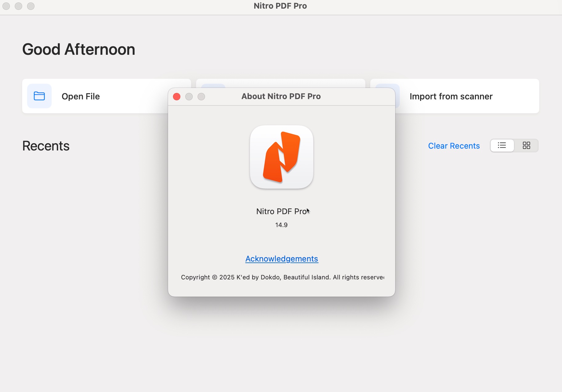
Task: Switch recents to grid view
Action: click(x=526, y=146)
